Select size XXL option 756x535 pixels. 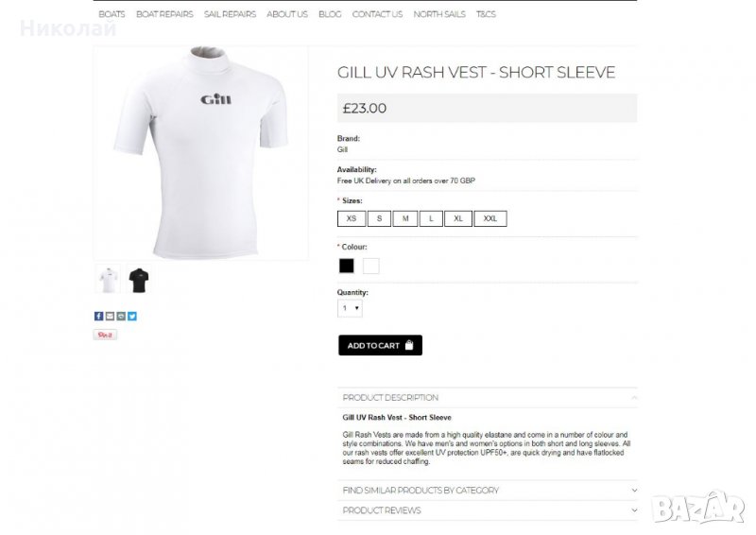(490, 218)
